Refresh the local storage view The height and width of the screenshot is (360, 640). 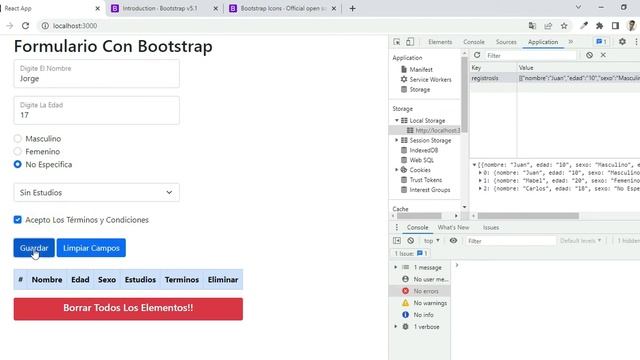(x=477, y=55)
